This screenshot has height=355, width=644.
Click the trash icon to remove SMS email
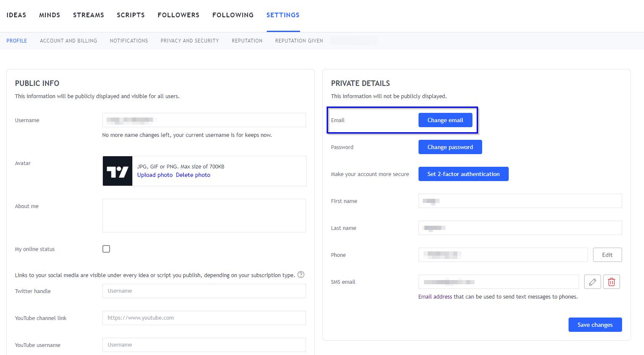pyautogui.click(x=611, y=281)
